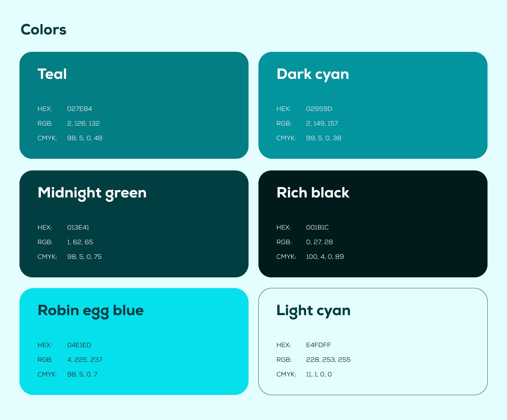Select CMYK value 98, 5, 0, 7
Image resolution: width=507 pixels, height=420 pixels.
coord(82,375)
